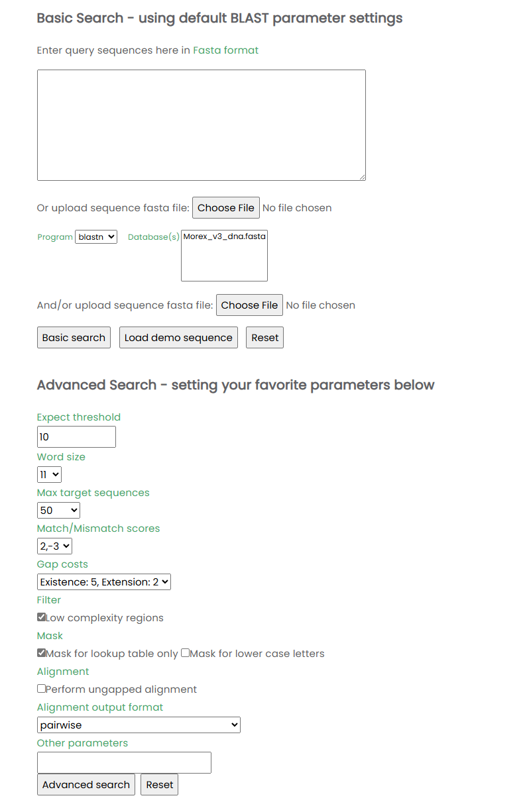Toggle Mask for lookup table only
Image resolution: width=525 pixels, height=812 pixels.
[x=42, y=653]
